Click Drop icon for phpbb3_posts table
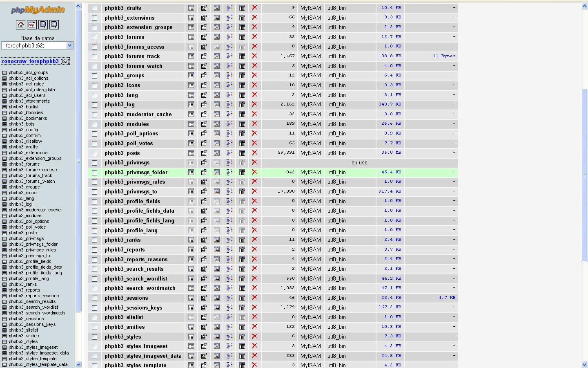This screenshot has width=588, height=368. click(254, 153)
